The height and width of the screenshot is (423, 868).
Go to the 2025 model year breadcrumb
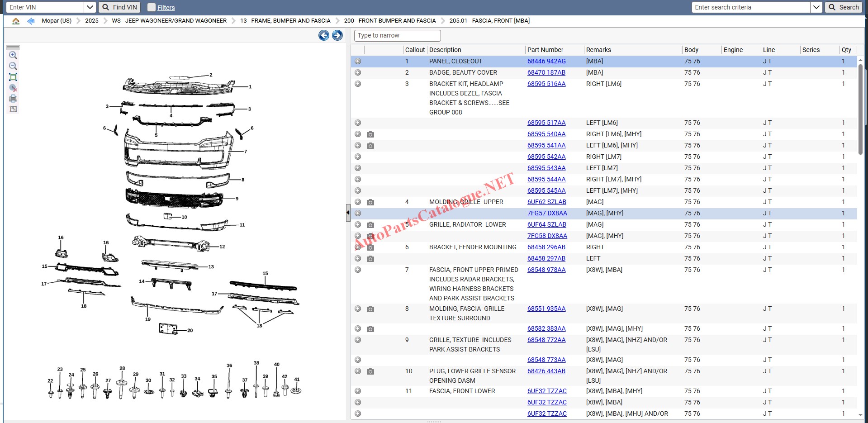(92, 21)
